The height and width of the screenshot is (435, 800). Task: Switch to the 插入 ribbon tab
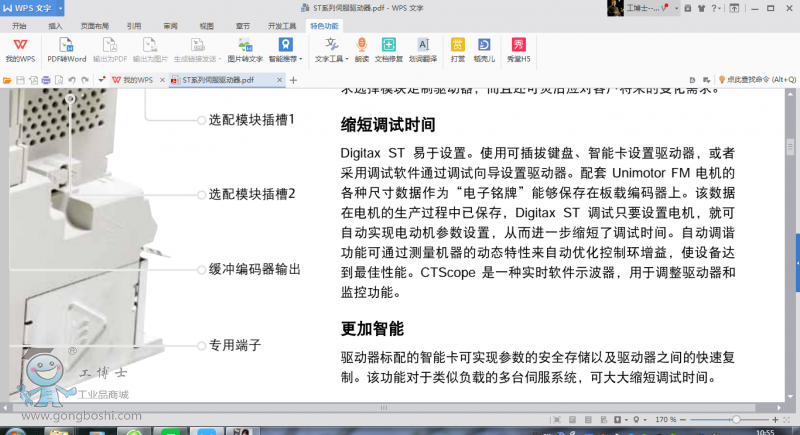tap(56, 26)
